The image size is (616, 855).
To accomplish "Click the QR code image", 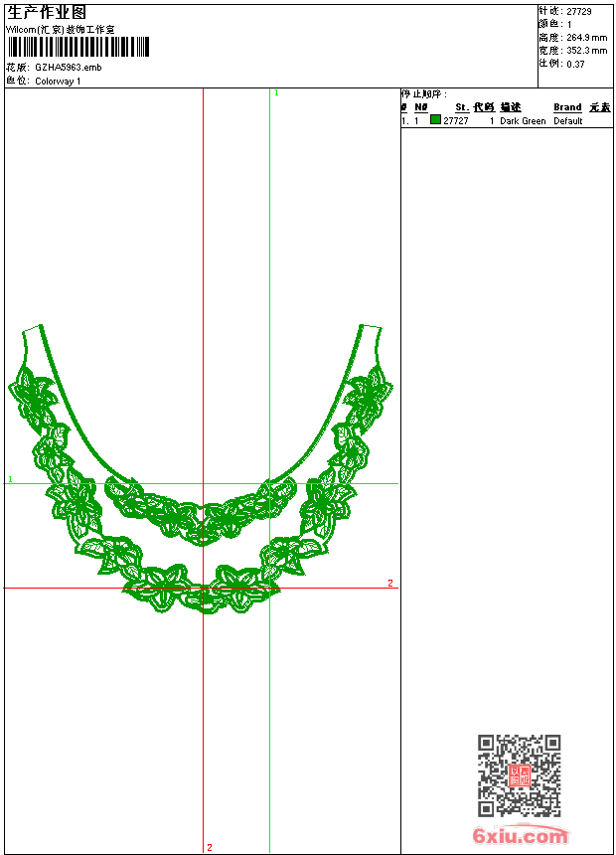I will (x=519, y=775).
